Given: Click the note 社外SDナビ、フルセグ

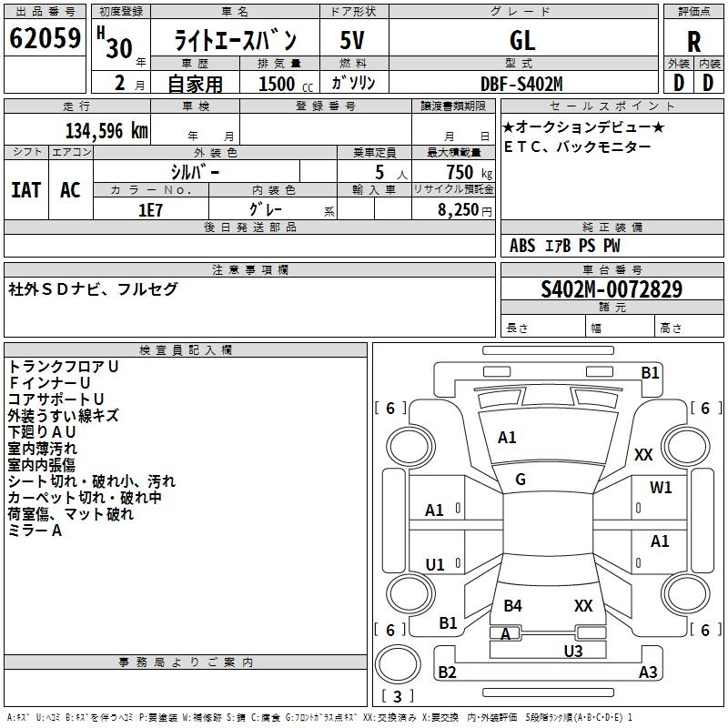Looking at the screenshot, I should point(93,289).
